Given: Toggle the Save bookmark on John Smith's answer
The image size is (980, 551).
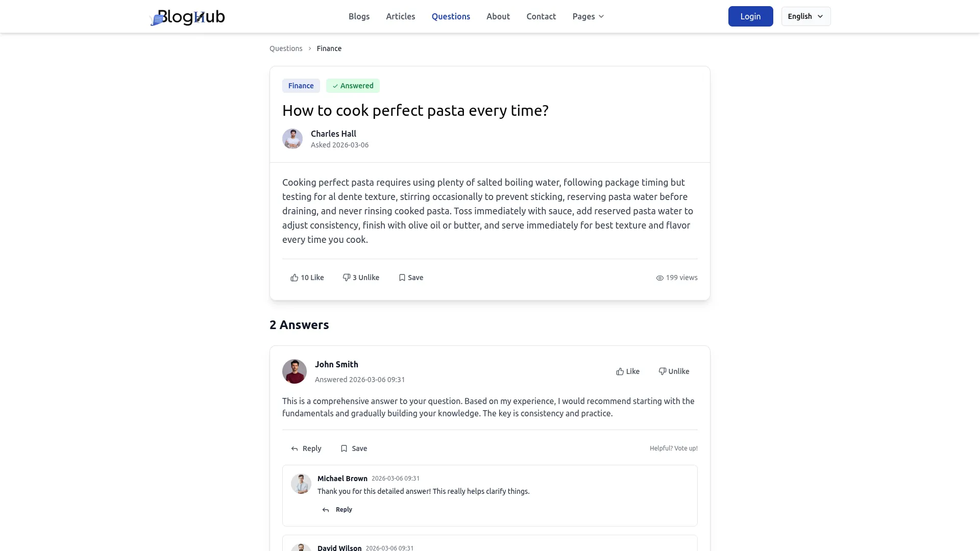Looking at the screenshot, I should click(x=353, y=448).
